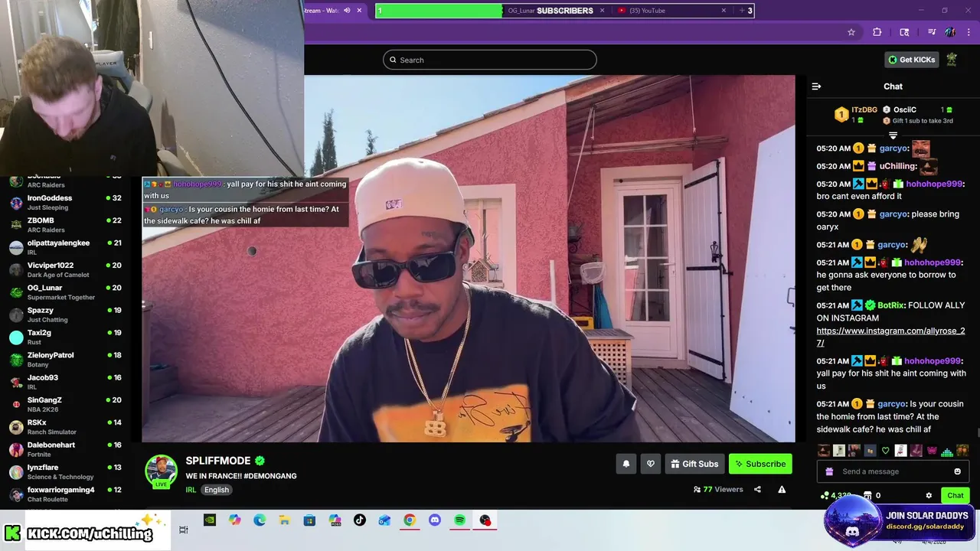Screen dimensions: 980x551
Task: Click the green heart emote in emote row
Action: (886, 451)
